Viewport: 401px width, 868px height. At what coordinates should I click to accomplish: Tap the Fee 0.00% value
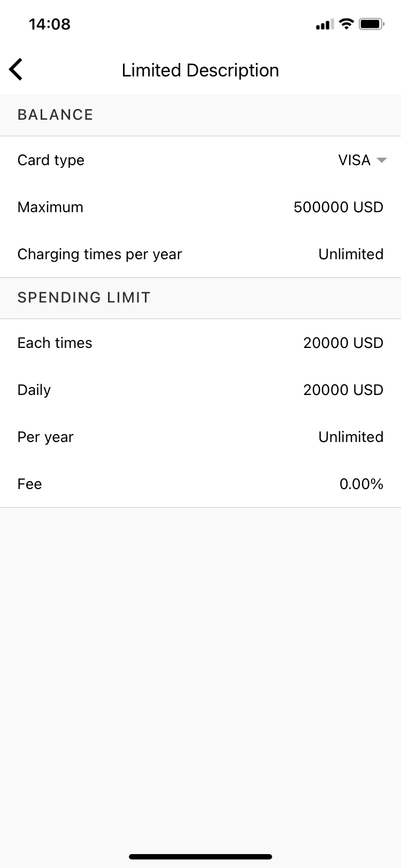point(361,484)
